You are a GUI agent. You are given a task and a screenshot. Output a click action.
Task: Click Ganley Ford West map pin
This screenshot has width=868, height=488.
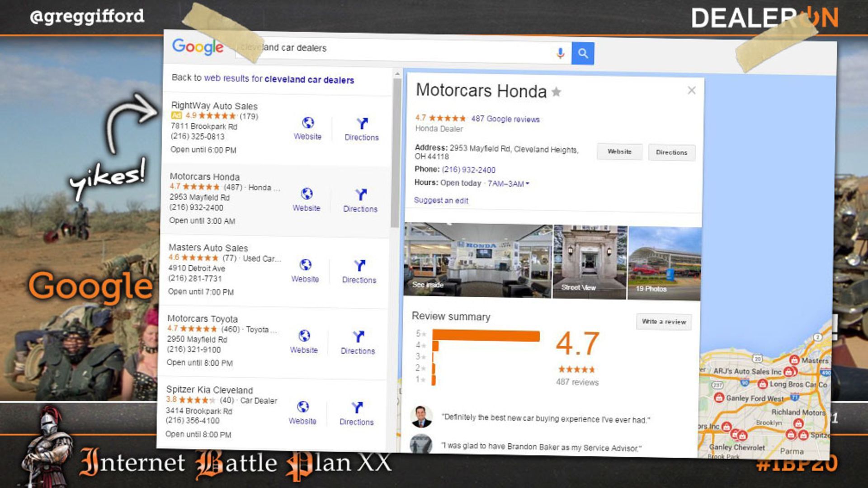coord(719,397)
